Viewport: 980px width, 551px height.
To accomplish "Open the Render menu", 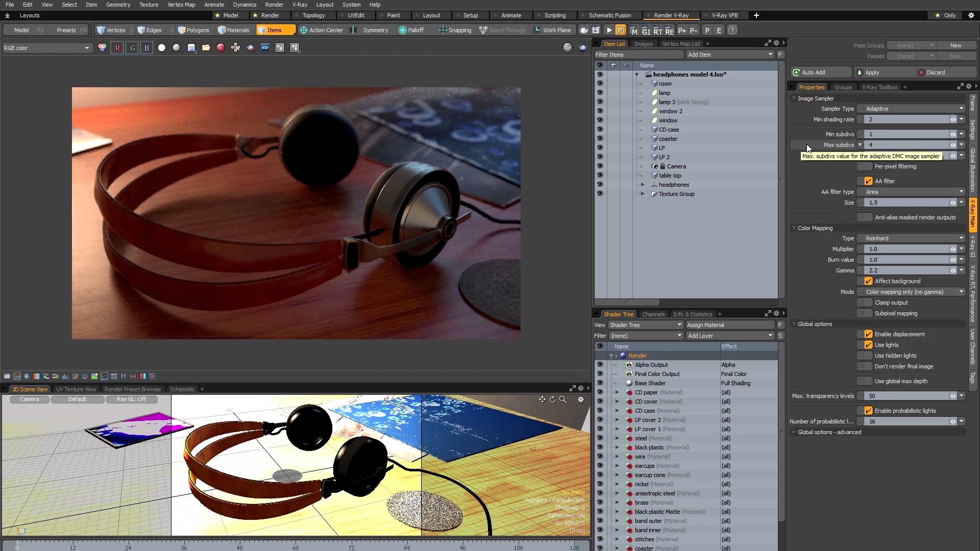I will (274, 5).
